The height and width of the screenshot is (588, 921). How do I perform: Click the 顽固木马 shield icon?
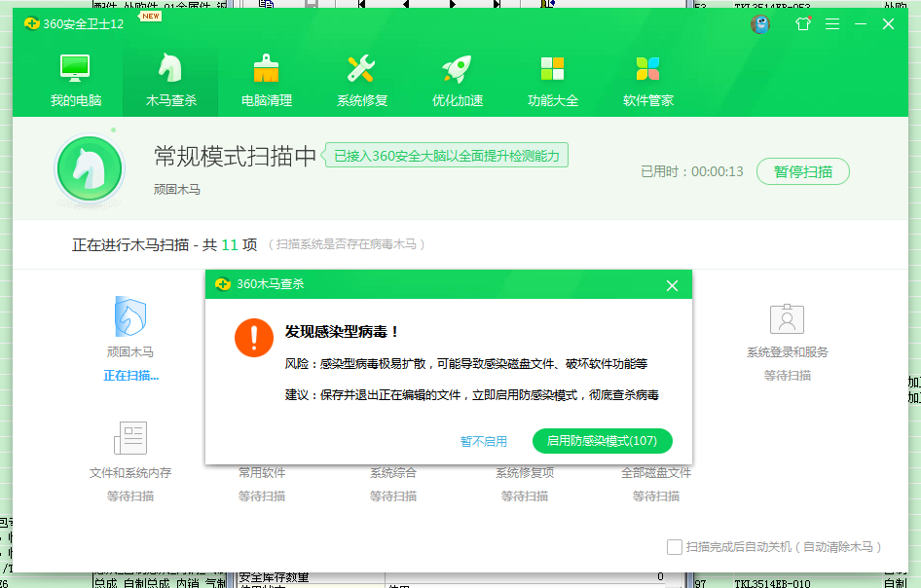[x=129, y=316]
